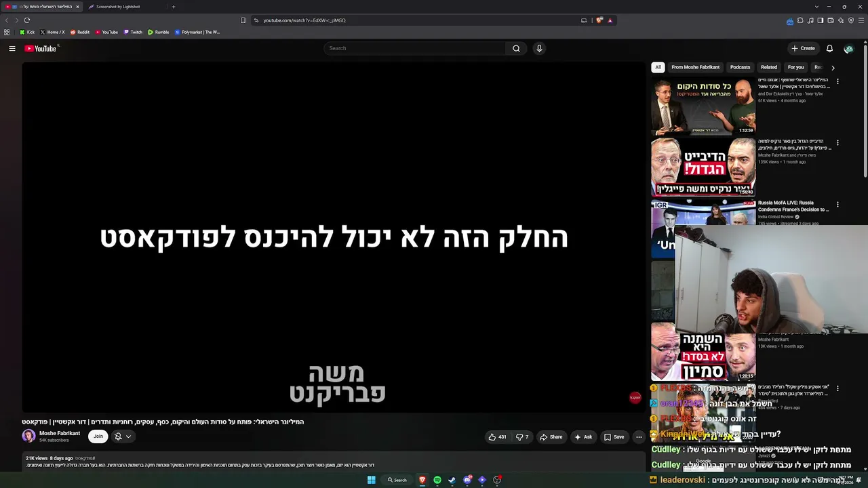
Task: Open Brave browser from the taskbar
Action: pyautogui.click(x=422, y=480)
